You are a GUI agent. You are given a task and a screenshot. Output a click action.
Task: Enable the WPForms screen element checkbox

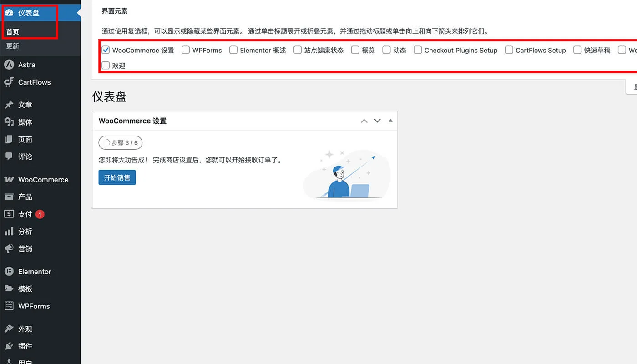coord(185,50)
